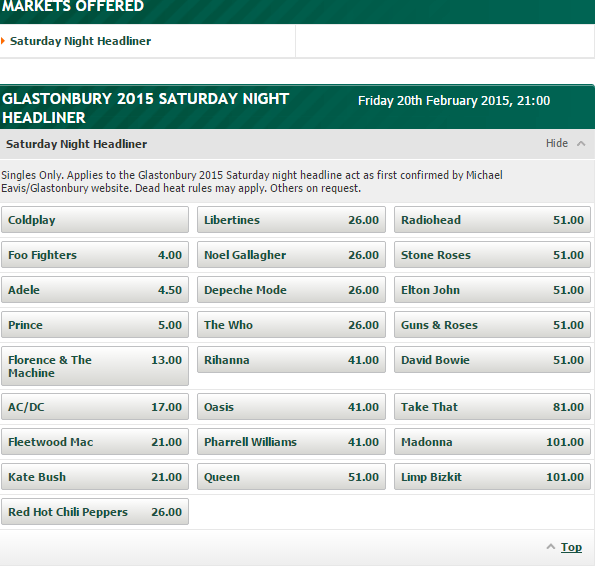Choose Pharrell Williams at 41.00

click(291, 442)
